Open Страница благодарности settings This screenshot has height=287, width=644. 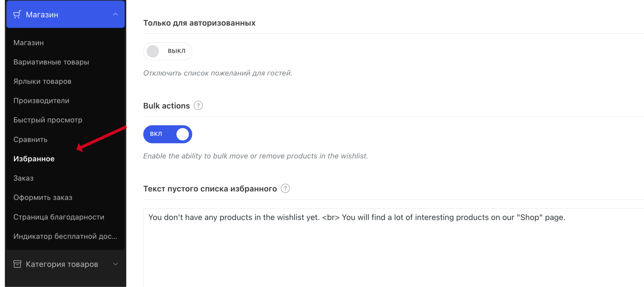(59, 217)
